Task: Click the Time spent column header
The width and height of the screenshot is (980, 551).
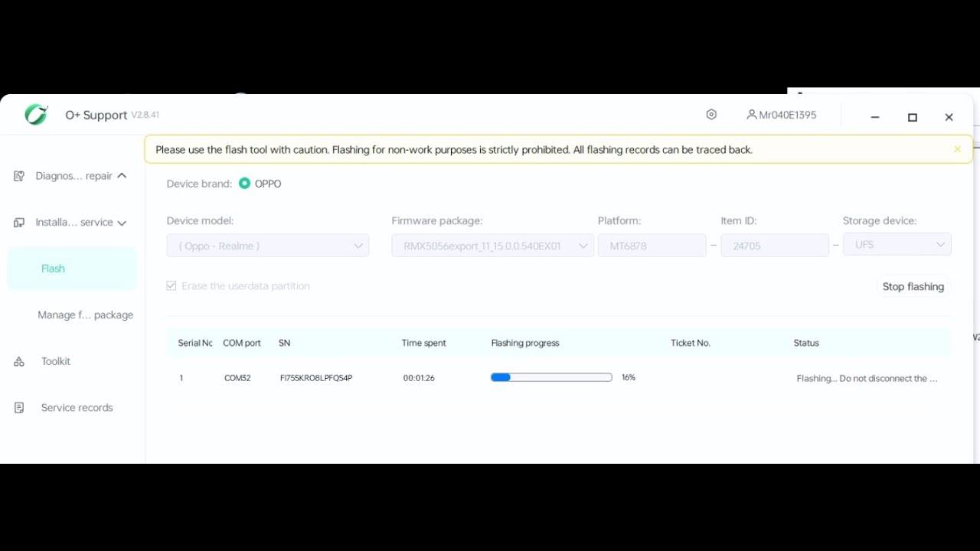Action: point(424,343)
